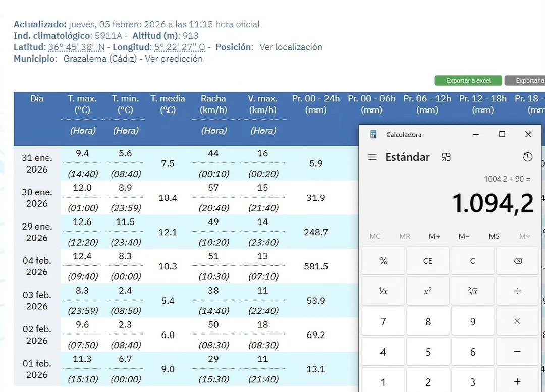545x392 pixels.
Task: Click the 31.9 precipitation value
Action: [x=316, y=198]
